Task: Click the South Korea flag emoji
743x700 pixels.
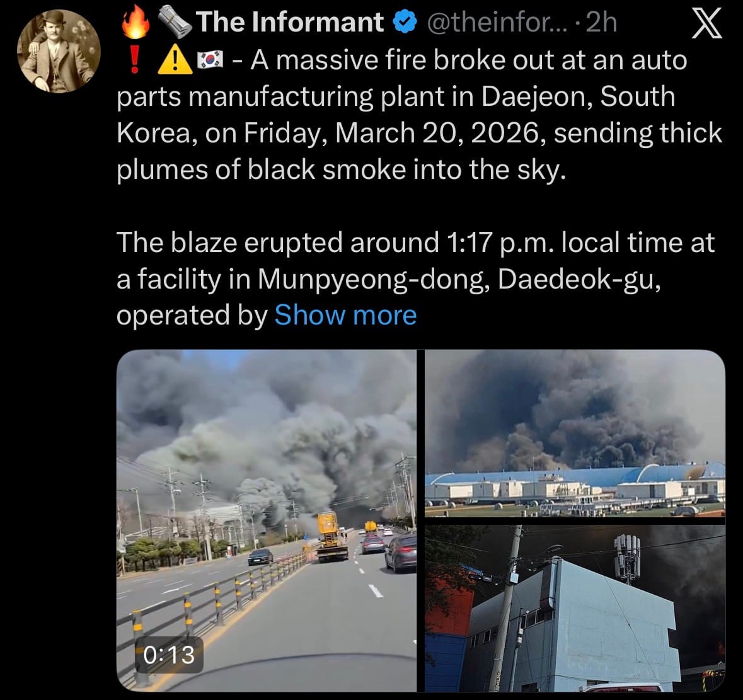Action: (x=210, y=60)
